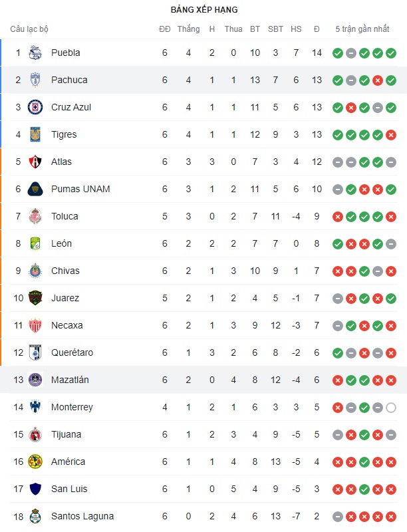This screenshot has width=407, height=532.
Task: Click the Tigres team logo
Action: coord(35,134)
